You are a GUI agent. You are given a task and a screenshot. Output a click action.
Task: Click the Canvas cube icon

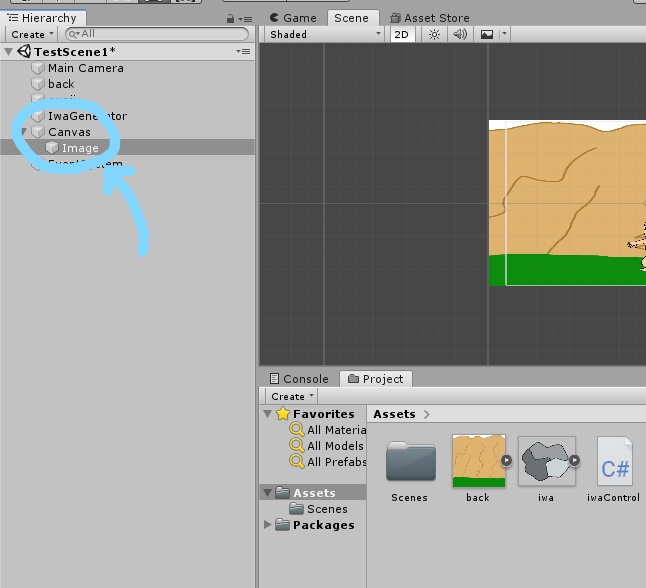tap(38, 132)
